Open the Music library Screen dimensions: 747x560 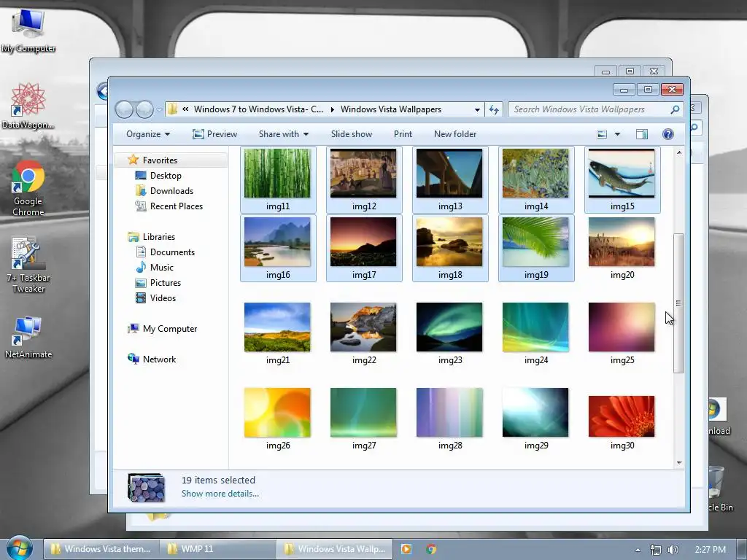click(161, 267)
